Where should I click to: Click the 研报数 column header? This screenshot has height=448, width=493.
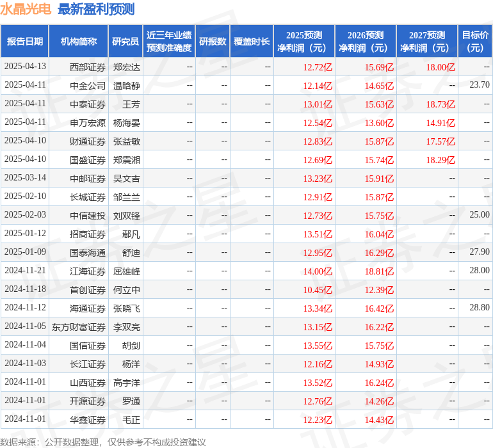tap(213, 42)
